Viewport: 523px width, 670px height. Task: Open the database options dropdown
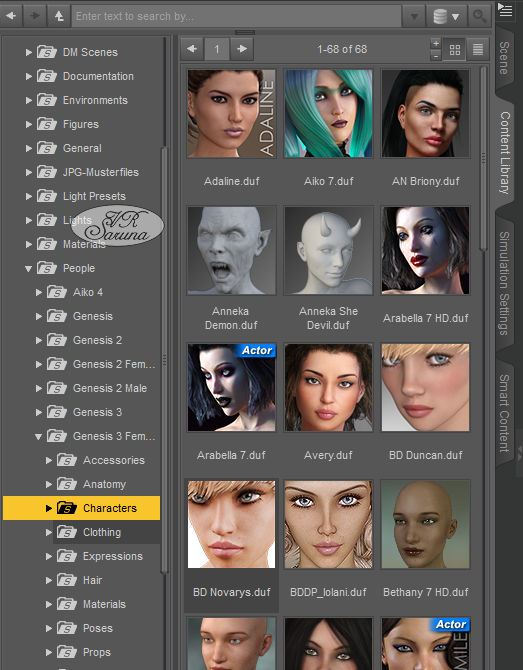click(446, 16)
